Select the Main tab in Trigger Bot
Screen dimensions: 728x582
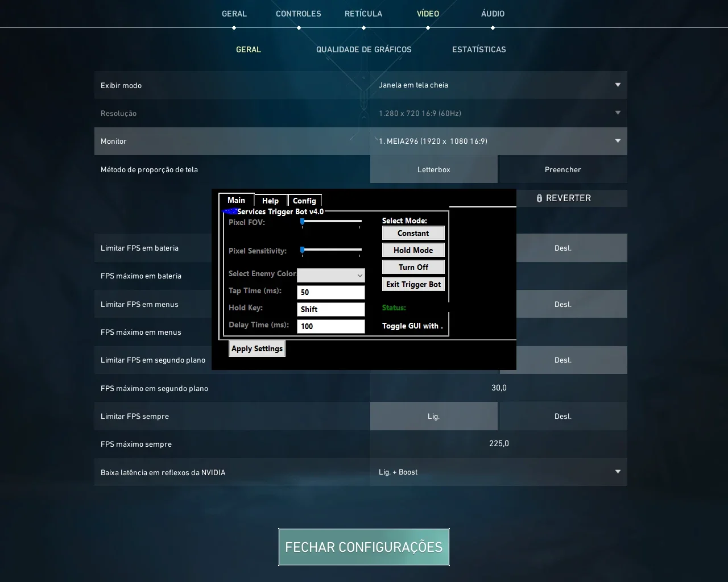click(236, 200)
